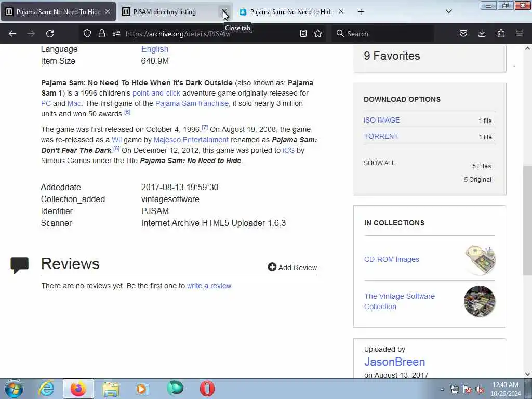The width and height of the screenshot is (532, 399).
Task: Toggle reader view icon
Action: 303,33
